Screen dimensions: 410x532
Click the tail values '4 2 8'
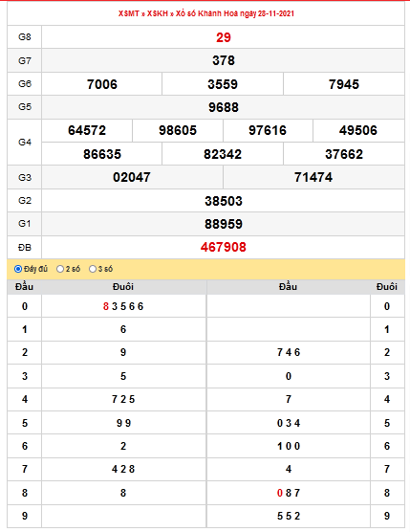[123, 469]
